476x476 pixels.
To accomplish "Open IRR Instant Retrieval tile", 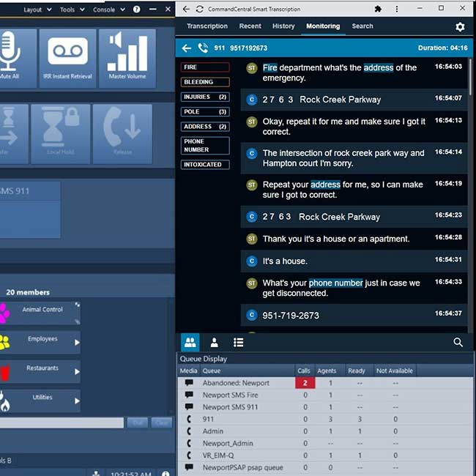I will (x=67, y=59).
